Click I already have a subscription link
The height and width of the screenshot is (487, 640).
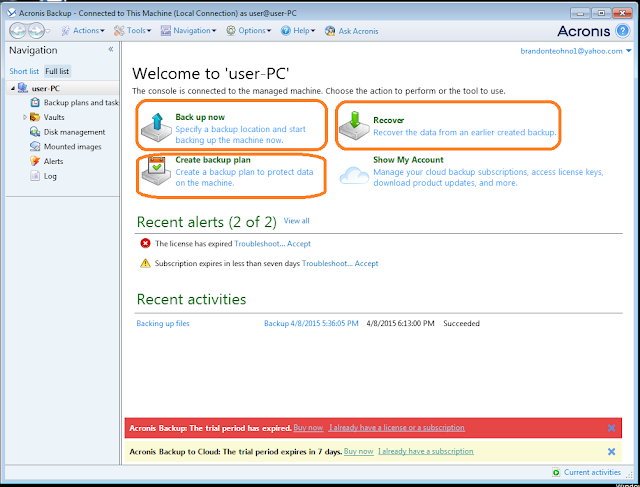coord(426,451)
